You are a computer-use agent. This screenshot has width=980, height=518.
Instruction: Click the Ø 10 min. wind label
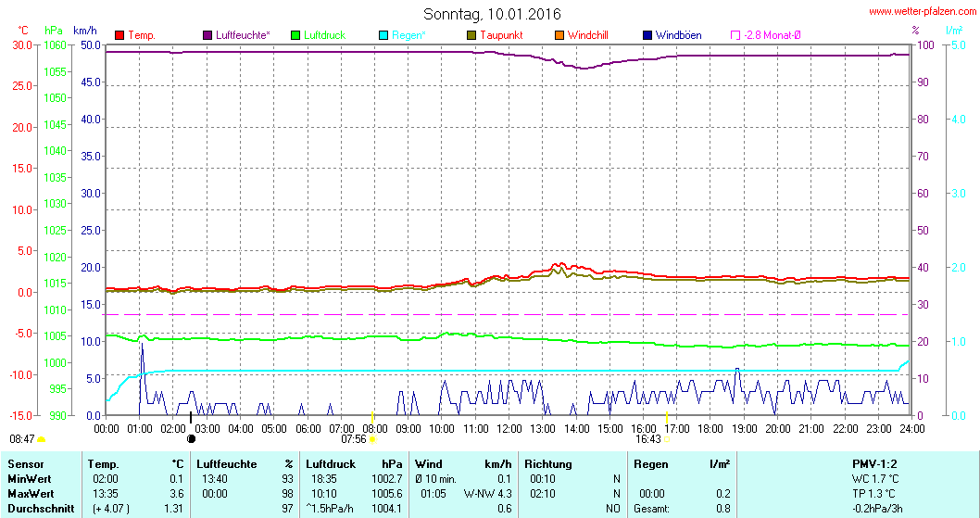click(435, 479)
